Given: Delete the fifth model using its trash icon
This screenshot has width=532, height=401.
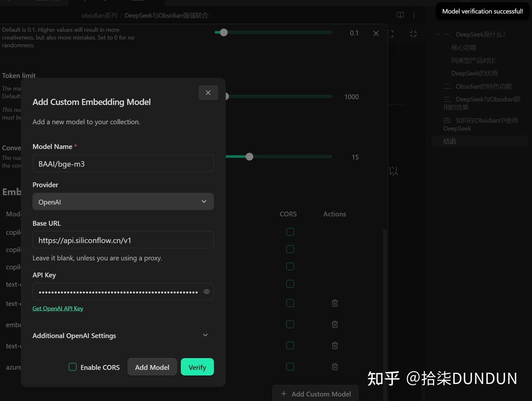Looking at the screenshot, I should click(x=335, y=303).
